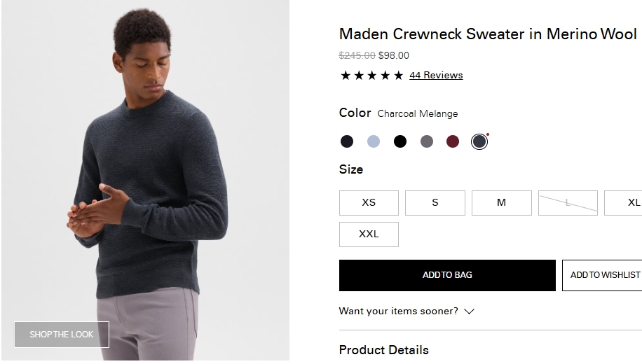Select the light blue color swatch
The height and width of the screenshot is (364, 642).
(x=374, y=141)
